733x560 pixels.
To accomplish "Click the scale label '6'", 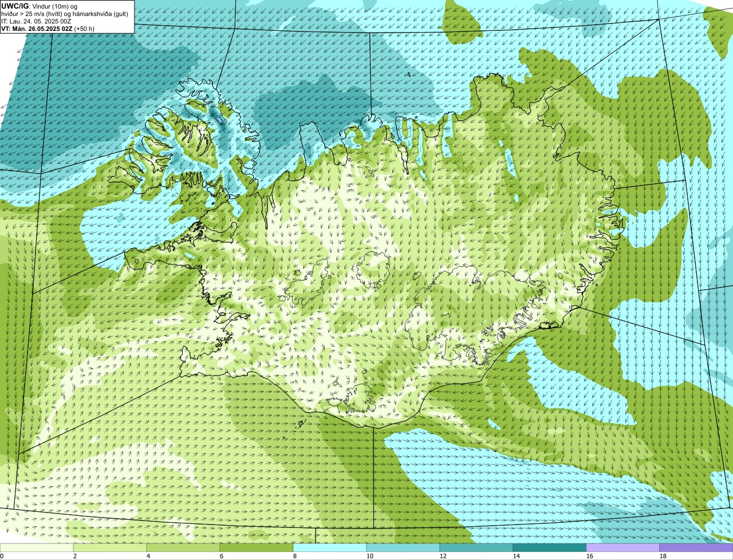I will tap(222, 556).
